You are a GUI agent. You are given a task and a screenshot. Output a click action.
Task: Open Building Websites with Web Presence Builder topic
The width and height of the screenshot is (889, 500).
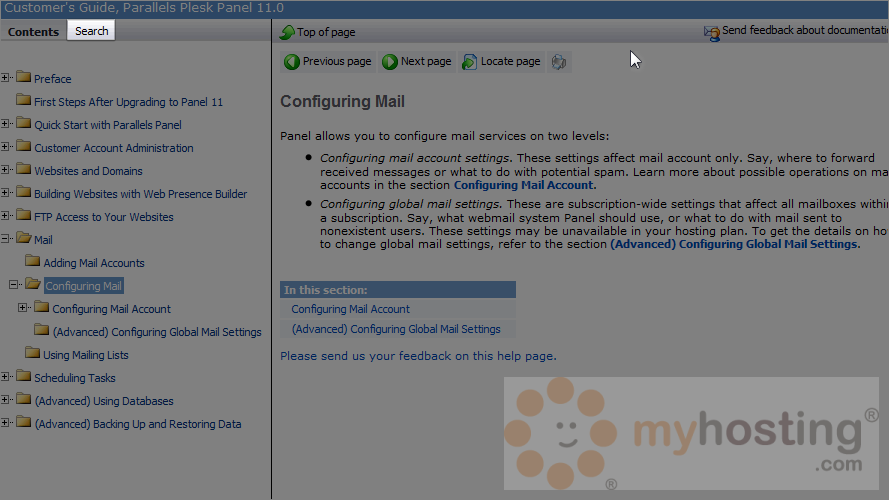(141, 194)
